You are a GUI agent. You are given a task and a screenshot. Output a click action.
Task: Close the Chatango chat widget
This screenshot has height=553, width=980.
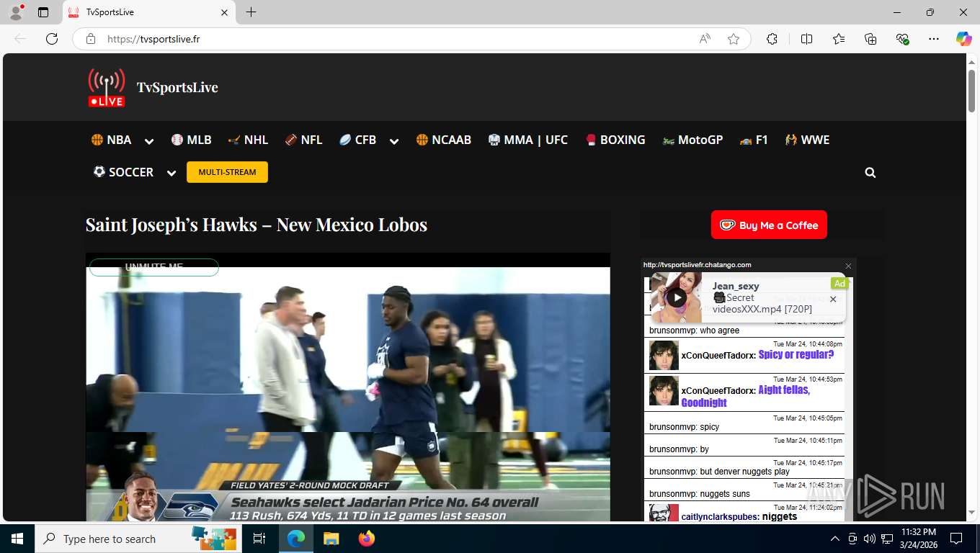click(848, 266)
